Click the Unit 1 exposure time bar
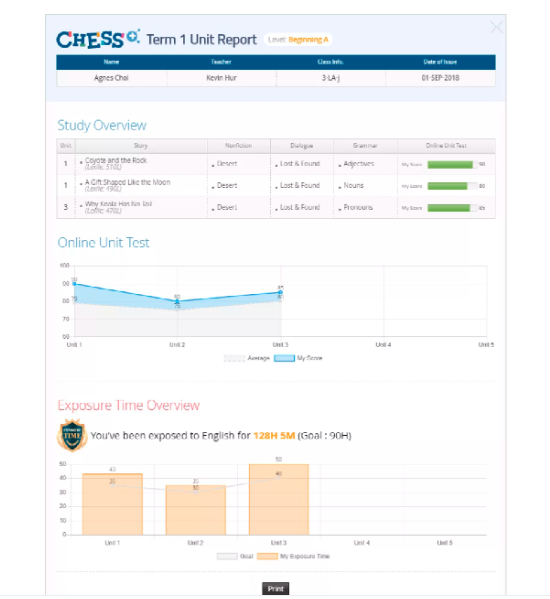This screenshot has height=599, width=550. [112, 504]
